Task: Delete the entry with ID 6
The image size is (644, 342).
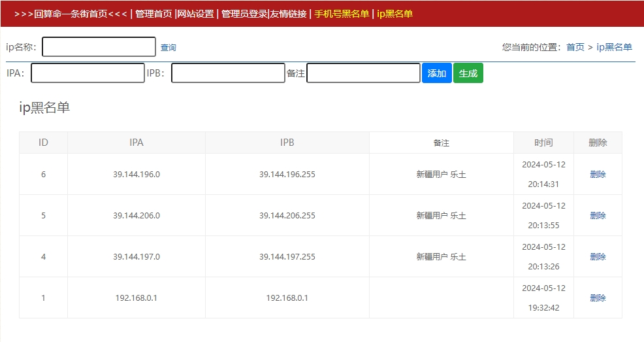Action: 598,175
